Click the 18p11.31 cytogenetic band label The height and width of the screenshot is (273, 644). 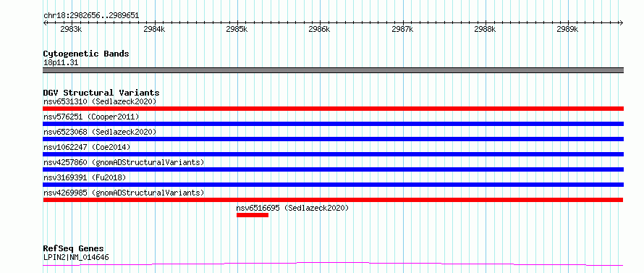point(61,63)
